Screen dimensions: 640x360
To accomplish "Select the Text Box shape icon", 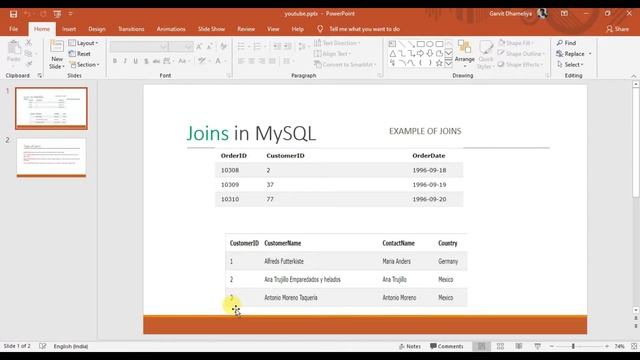I will click(x=392, y=44).
